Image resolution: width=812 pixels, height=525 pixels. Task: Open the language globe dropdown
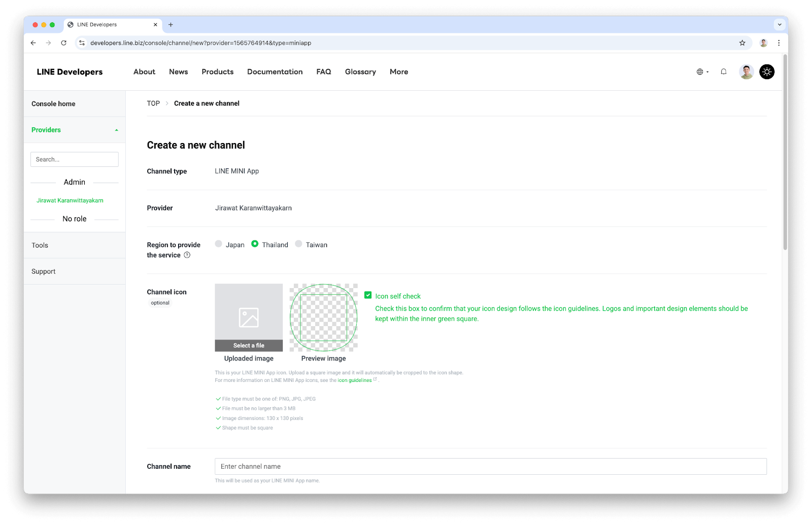point(702,72)
